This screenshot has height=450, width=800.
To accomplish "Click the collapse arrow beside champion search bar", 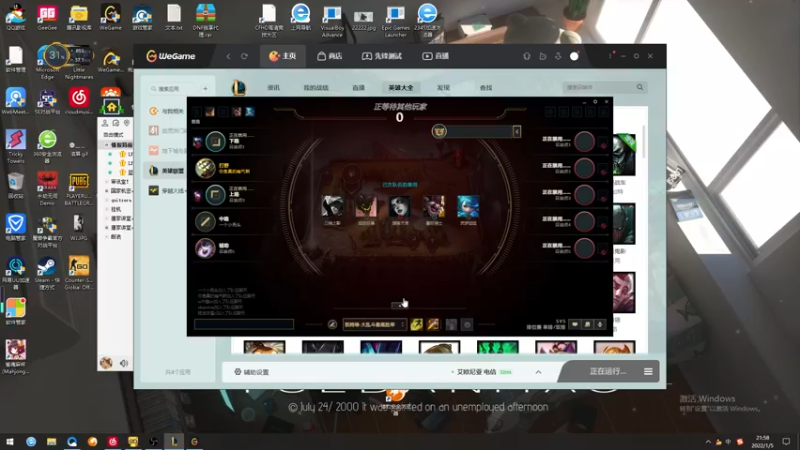I will pos(517,132).
